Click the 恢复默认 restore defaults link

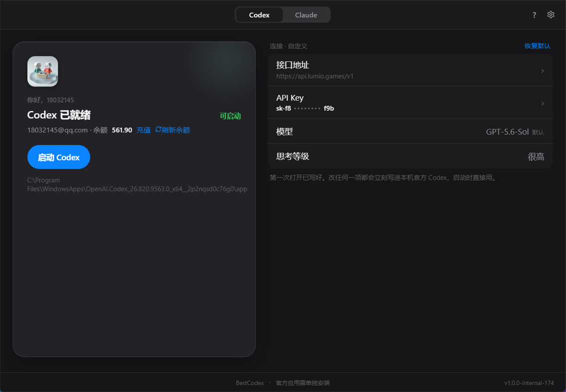coord(537,46)
